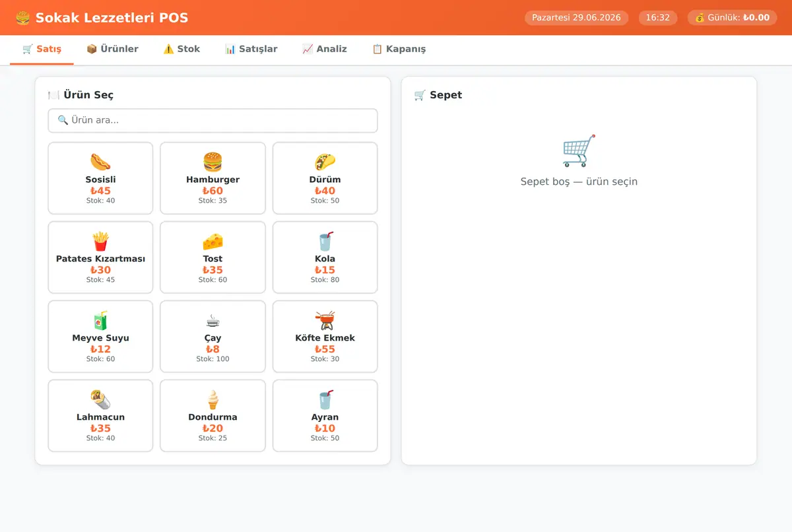This screenshot has height=532, width=792.
Task: Open the Satışlar tab
Action: click(x=251, y=49)
